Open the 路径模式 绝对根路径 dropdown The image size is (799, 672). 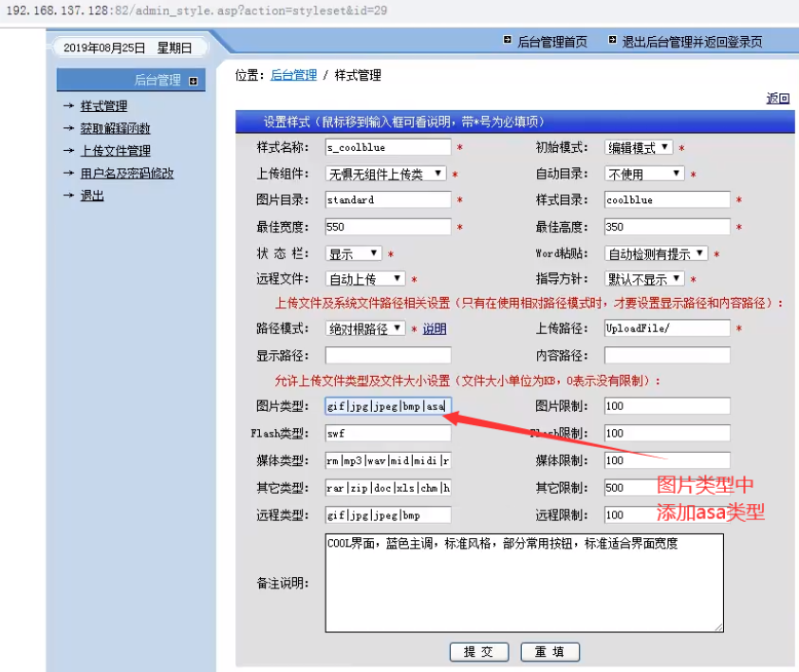pos(365,328)
